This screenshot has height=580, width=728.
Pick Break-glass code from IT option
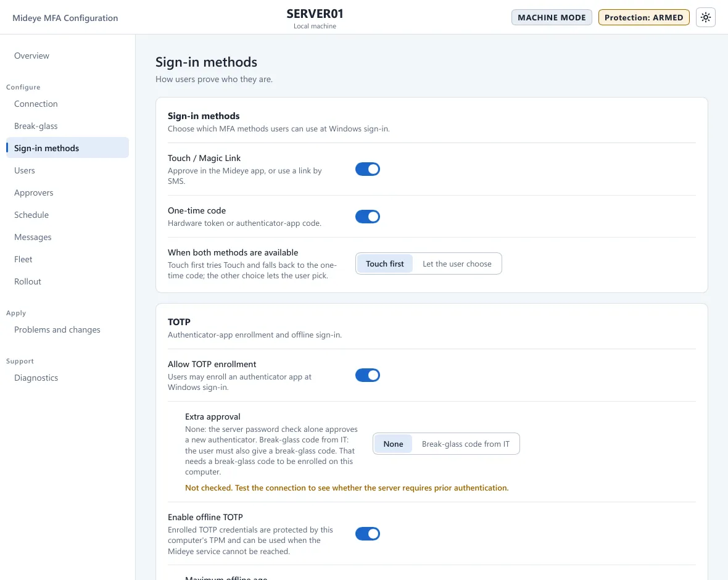click(465, 444)
